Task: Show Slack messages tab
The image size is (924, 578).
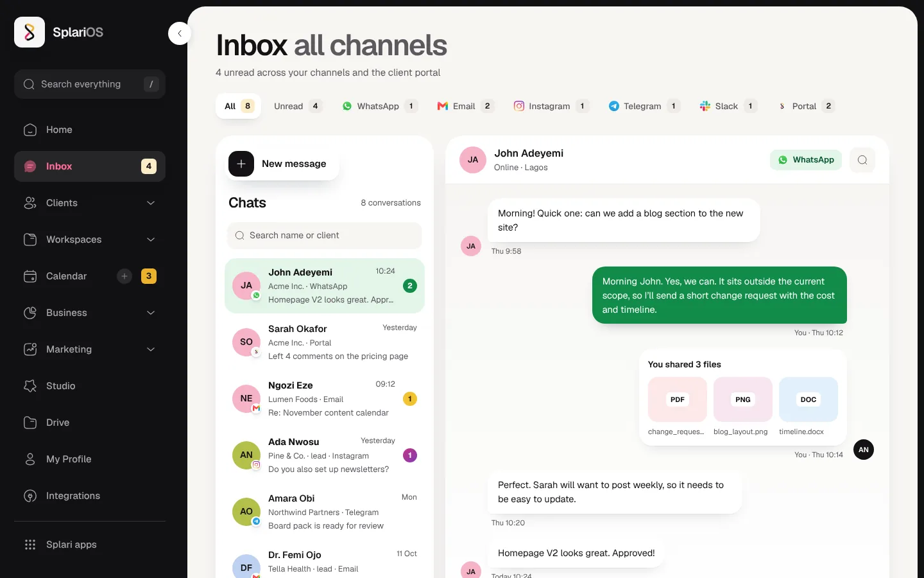Action: click(728, 106)
